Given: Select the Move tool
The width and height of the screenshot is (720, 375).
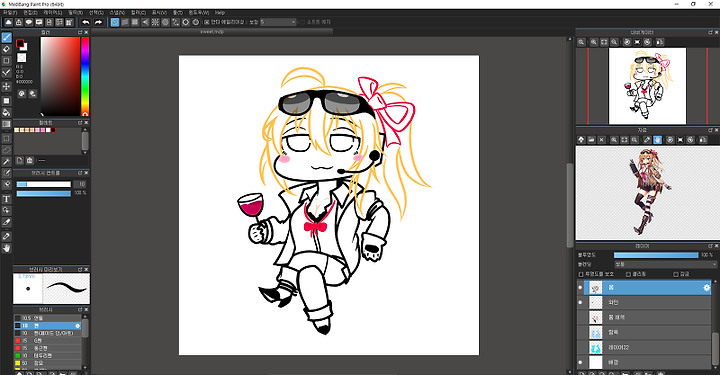Looking at the screenshot, I should click(6, 86).
